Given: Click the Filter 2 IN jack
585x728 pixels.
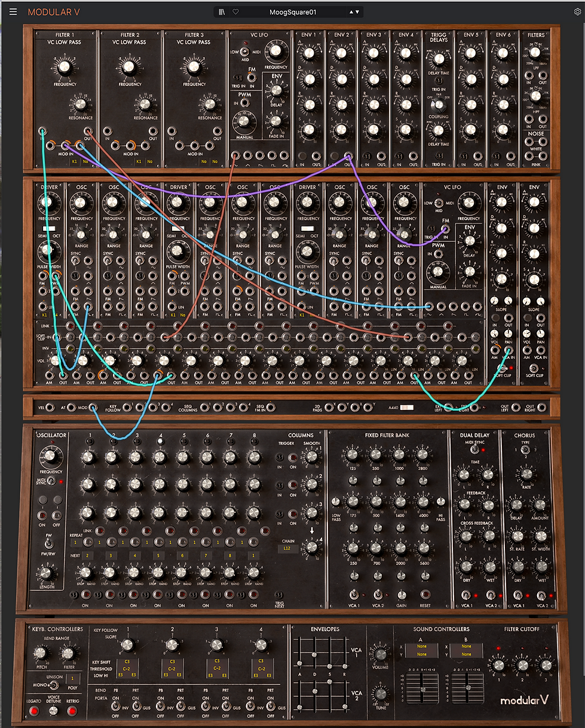Looking at the screenshot, I should 107,131.
